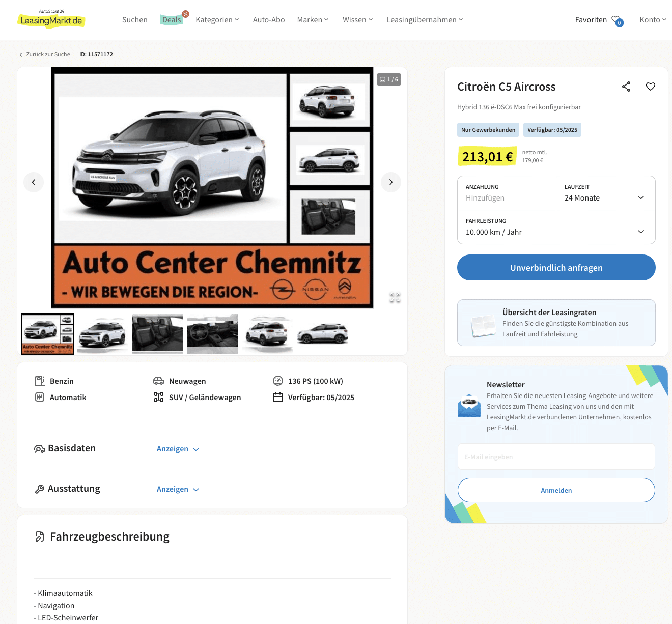Screen dimensions: 672x624
Task: Change Laufzeit 24 Monate dropdown
Action: [x=605, y=193]
